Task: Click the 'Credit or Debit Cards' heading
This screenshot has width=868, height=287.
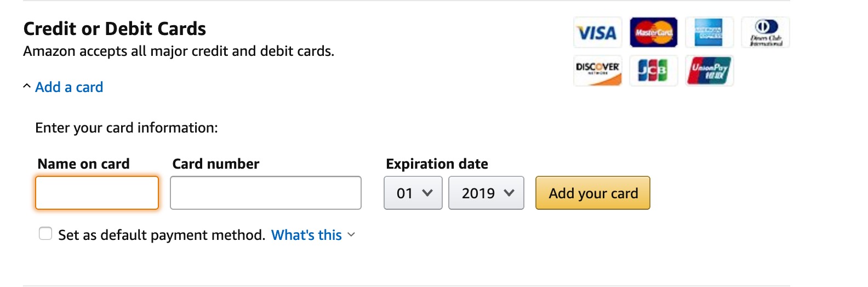Action: click(115, 28)
